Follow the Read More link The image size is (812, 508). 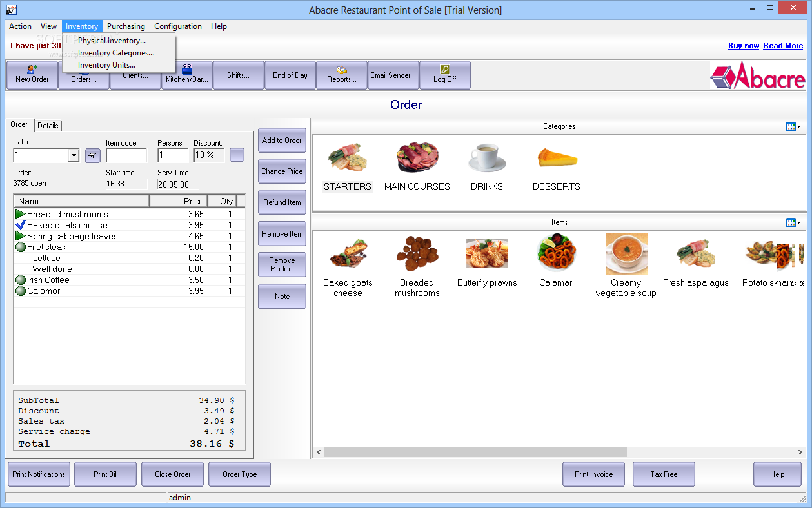coord(783,46)
